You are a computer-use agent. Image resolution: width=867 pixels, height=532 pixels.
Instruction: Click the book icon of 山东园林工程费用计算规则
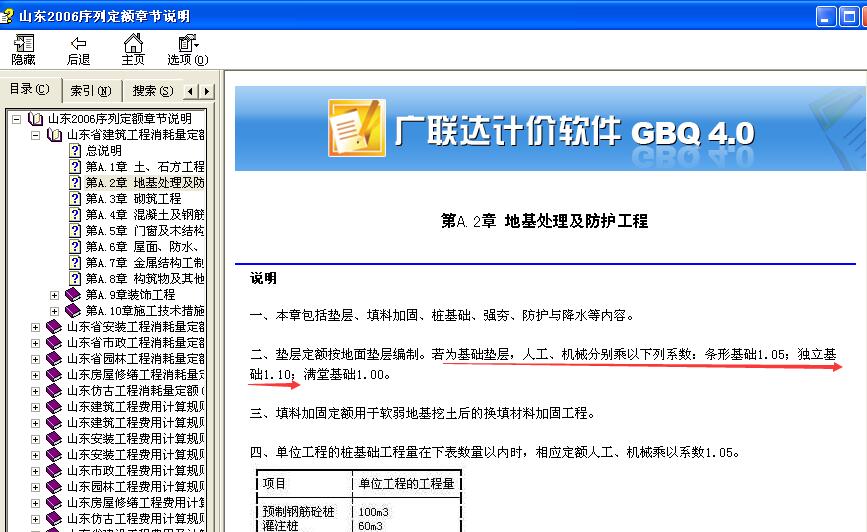[54, 487]
